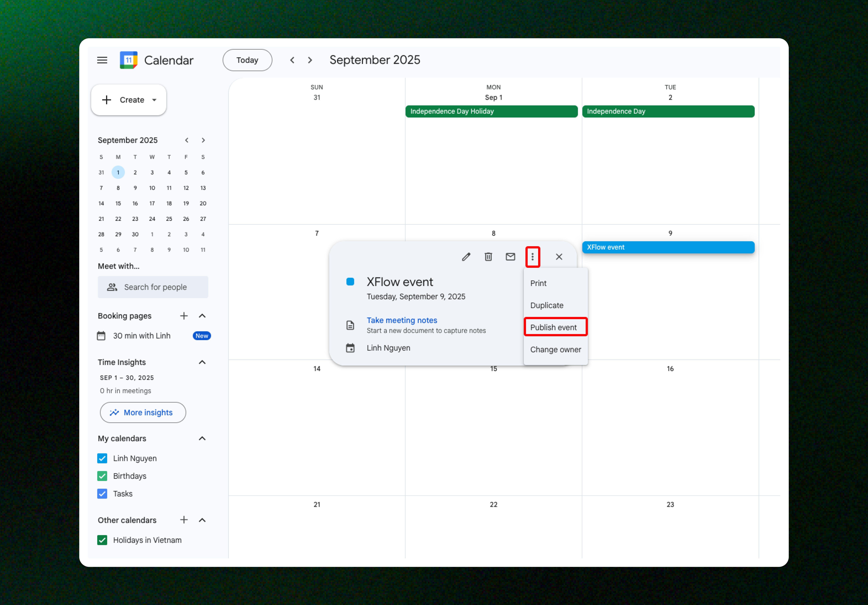Collapse the Booking pages section
Screen dimensions: 868x605
click(x=202, y=316)
